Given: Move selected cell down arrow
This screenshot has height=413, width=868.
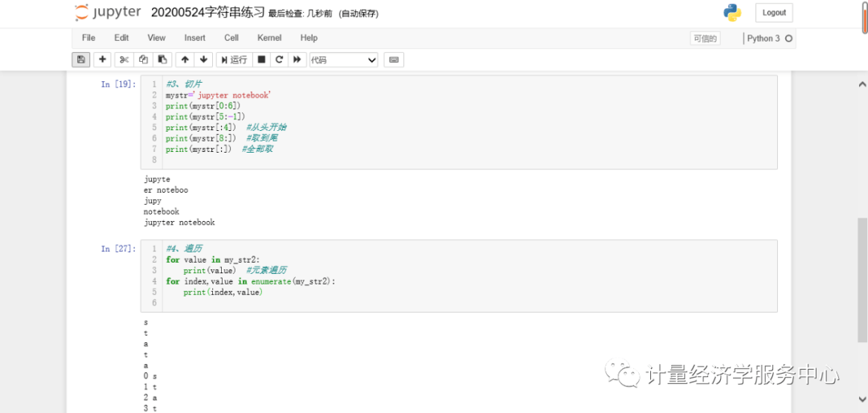Looking at the screenshot, I should click(203, 59).
